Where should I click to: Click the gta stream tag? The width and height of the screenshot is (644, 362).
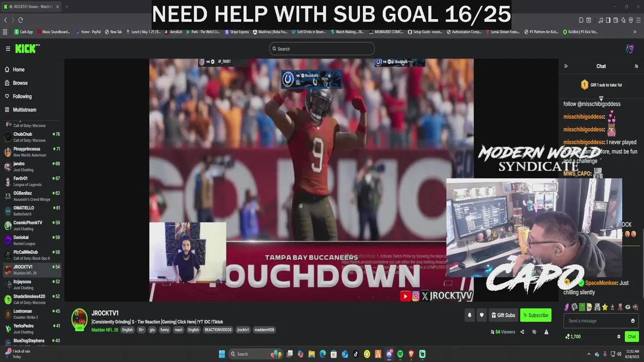click(x=152, y=330)
